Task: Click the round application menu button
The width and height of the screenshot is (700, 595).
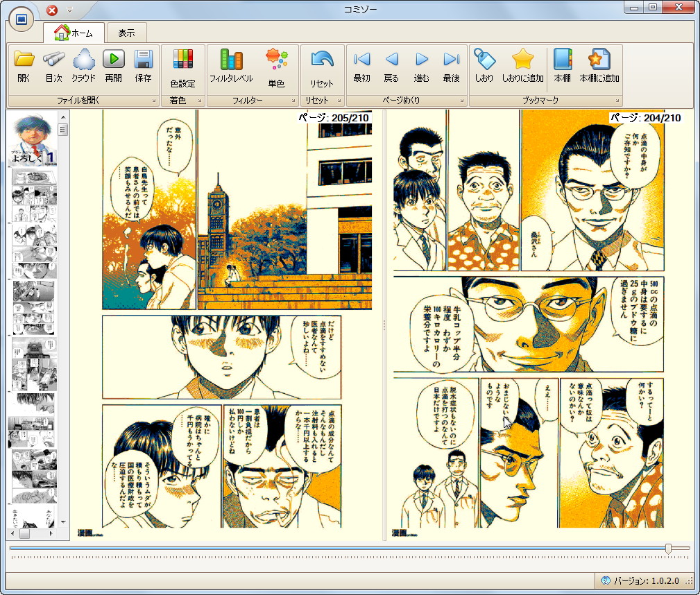Action: [x=21, y=19]
